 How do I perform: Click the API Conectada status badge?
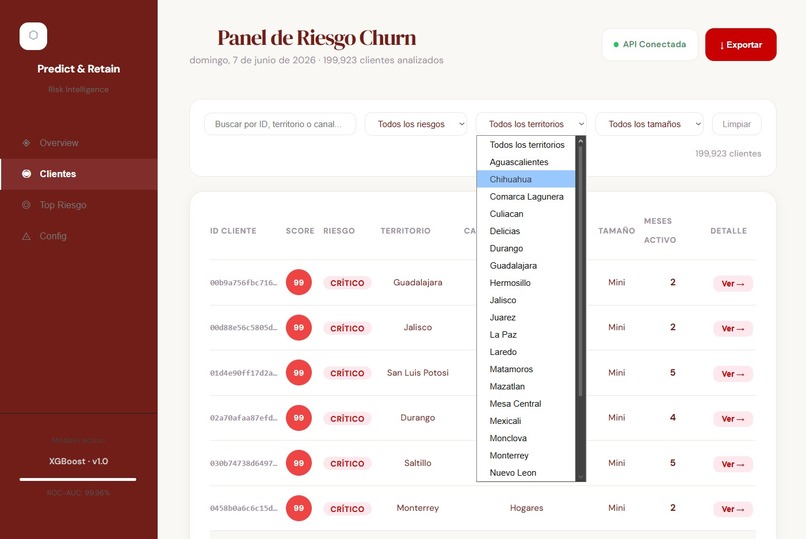(650, 45)
